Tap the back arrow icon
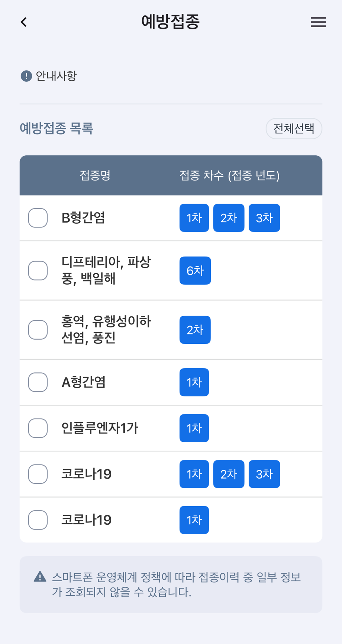Viewport: 342px width, 644px height. pyautogui.click(x=24, y=22)
